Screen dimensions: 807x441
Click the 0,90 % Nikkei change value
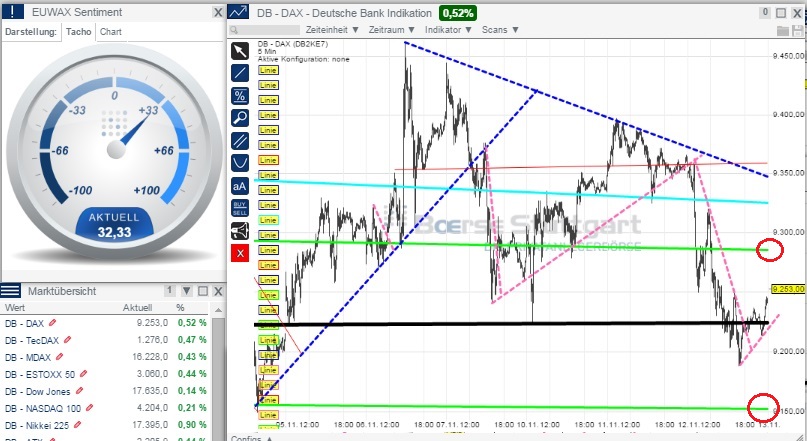[x=192, y=425]
